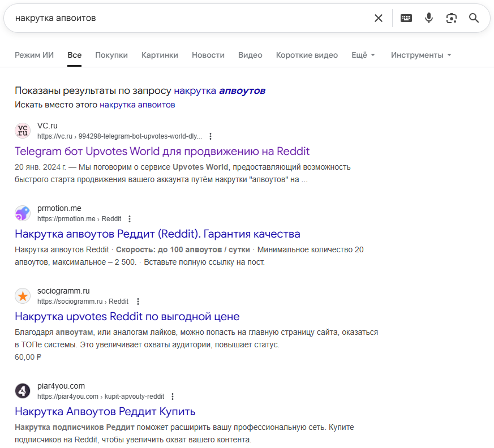
Task: Click the piar4you.com favicon
Action: point(23,391)
